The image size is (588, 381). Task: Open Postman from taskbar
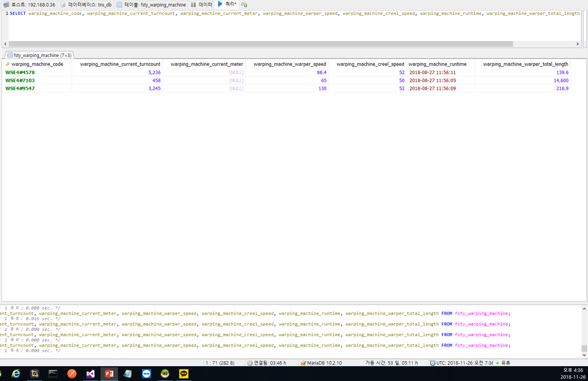[72, 374]
